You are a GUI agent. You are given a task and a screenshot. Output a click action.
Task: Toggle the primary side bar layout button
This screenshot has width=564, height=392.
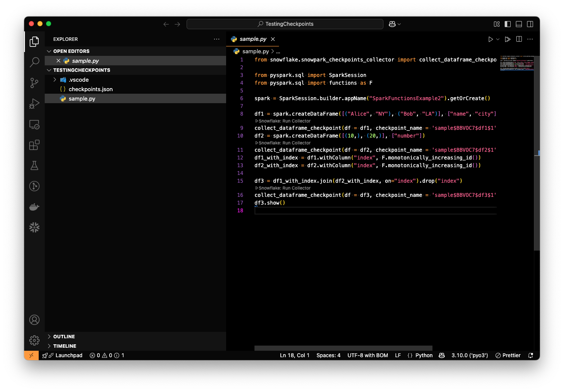coord(508,24)
